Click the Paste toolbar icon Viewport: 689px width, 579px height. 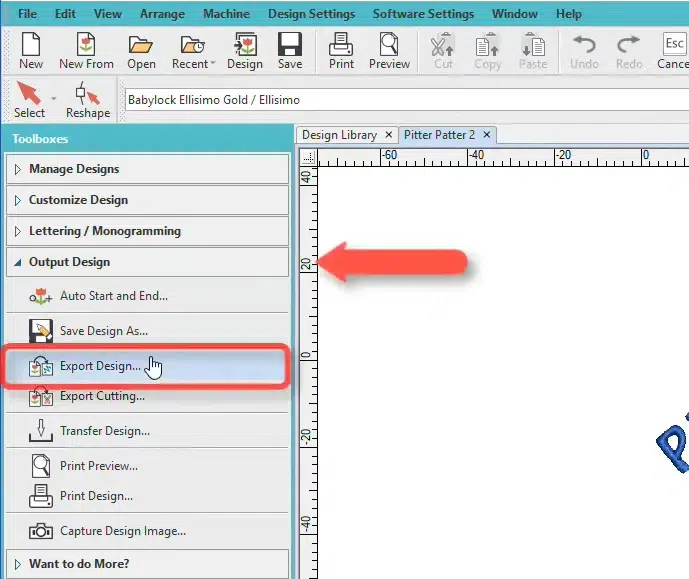click(x=533, y=51)
